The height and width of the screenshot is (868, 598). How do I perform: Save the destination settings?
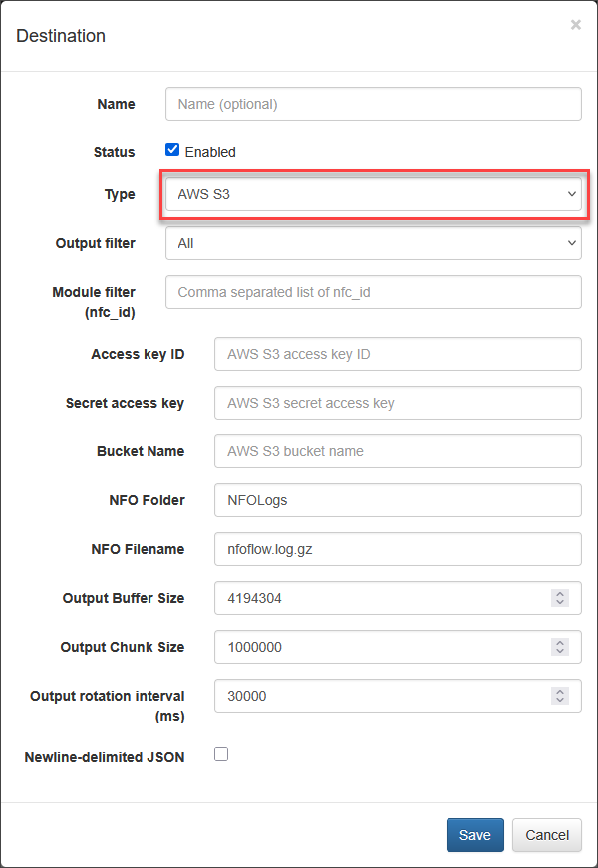[475, 835]
